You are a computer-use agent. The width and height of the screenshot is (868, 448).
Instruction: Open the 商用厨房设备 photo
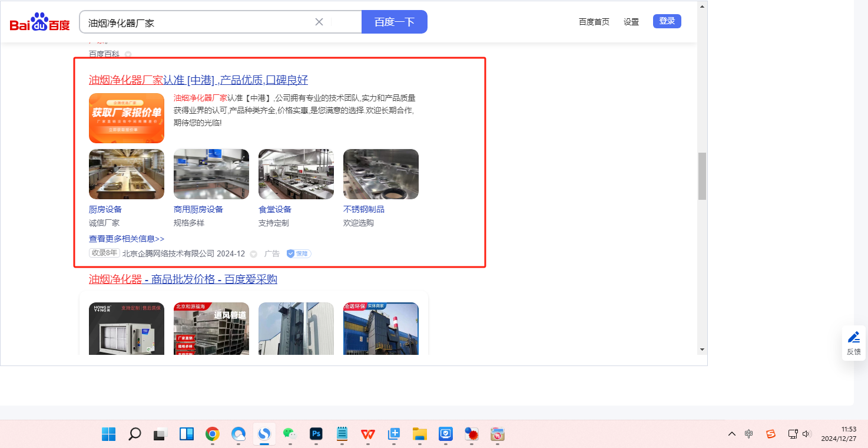click(x=211, y=174)
